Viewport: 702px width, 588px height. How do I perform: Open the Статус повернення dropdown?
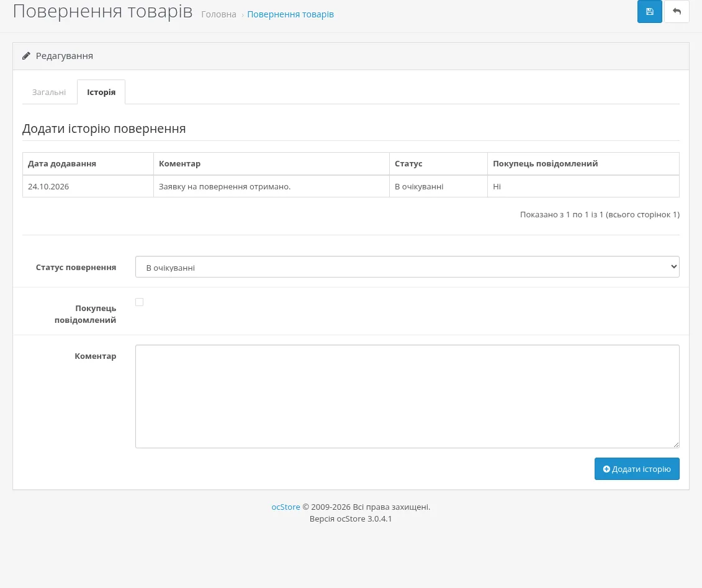click(x=407, y=267)
